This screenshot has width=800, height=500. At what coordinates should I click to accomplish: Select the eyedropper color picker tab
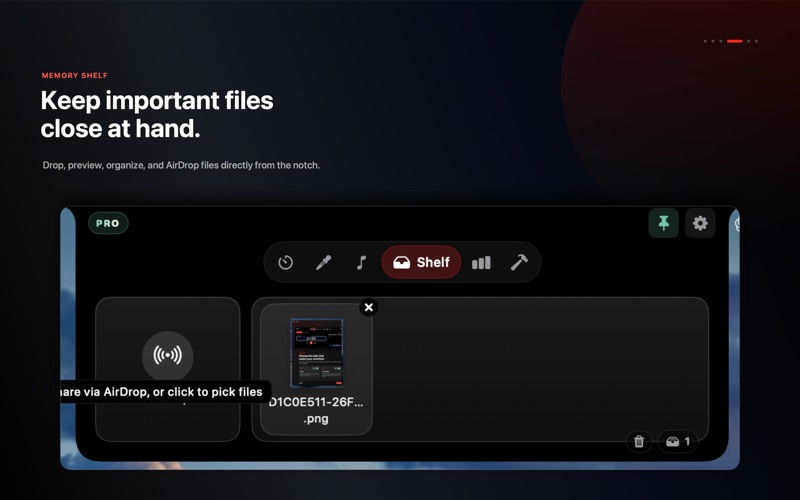[323, 262]
